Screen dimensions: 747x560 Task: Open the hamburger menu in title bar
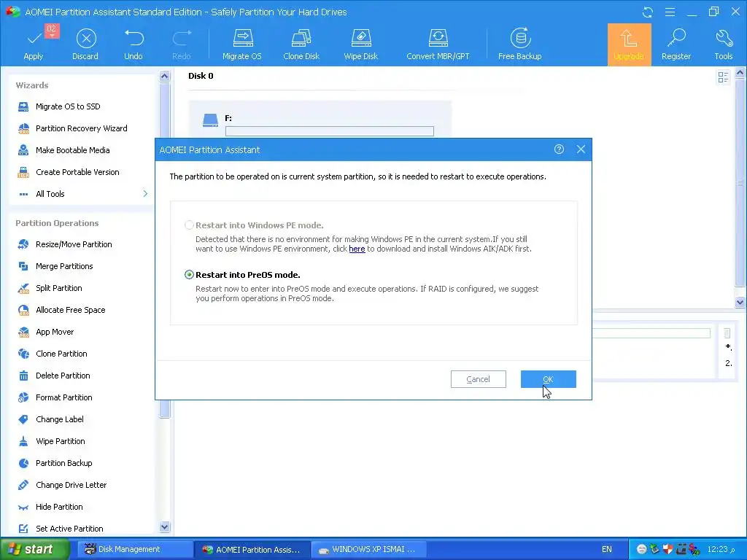tap(670, 12)
